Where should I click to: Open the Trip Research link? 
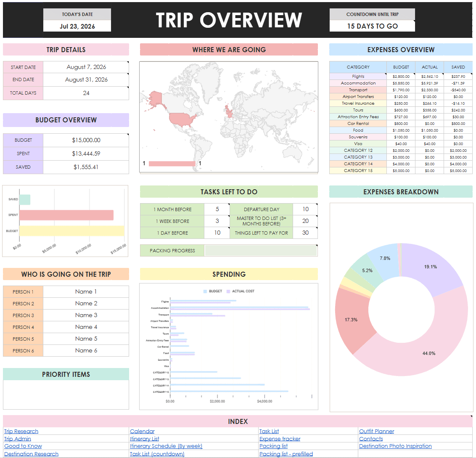click(x=21, y=431)
